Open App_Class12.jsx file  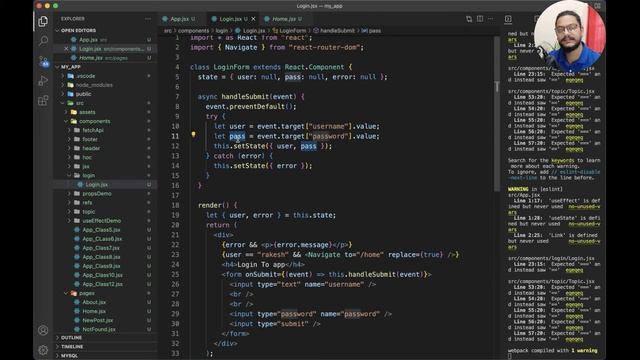(x=102, y=284)
